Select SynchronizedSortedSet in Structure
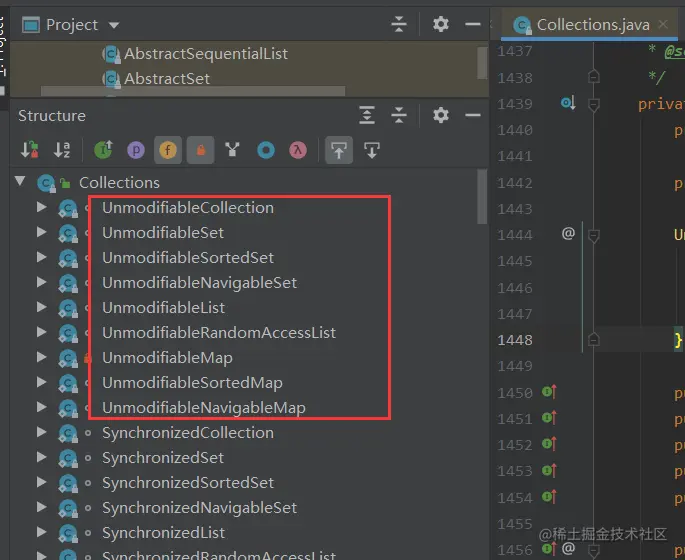This screenshot has height=560, width=685. click(188, 483)
